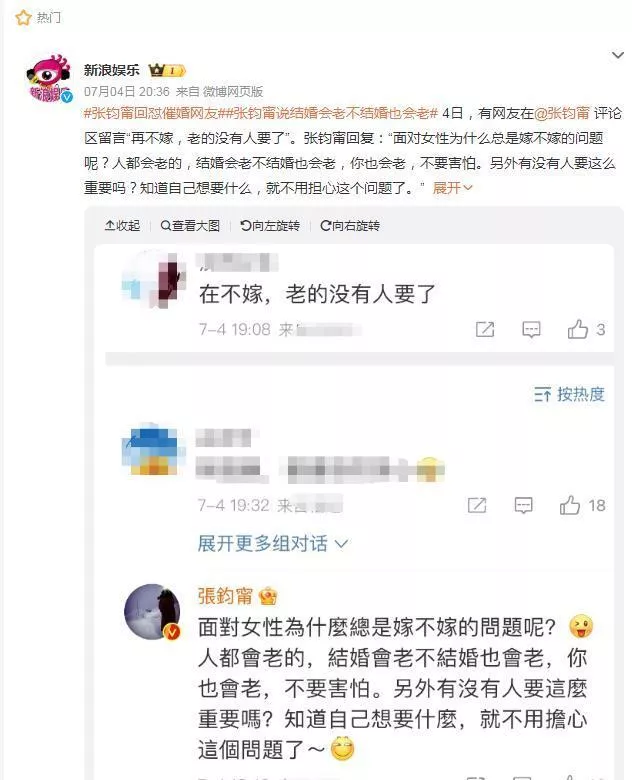This screenshot has height=780, width=632.
Task: Open the post options chevron menu
Action: [x=618, y=55]
